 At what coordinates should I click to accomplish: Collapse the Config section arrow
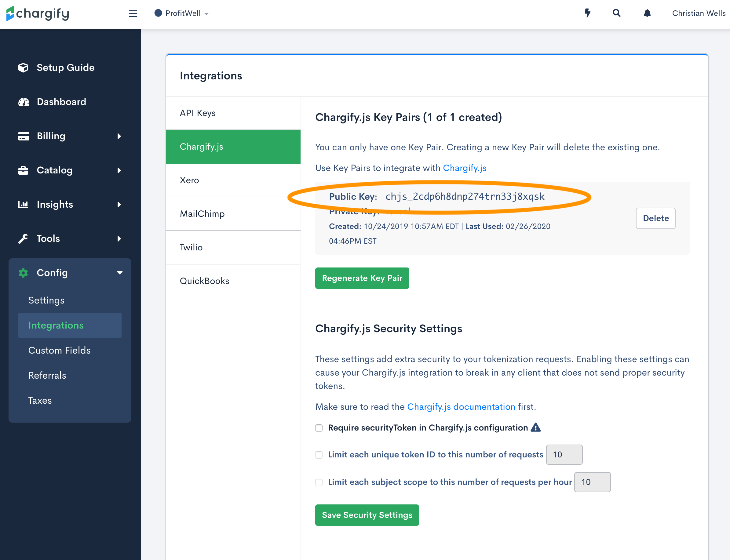[x=120, y=273]
